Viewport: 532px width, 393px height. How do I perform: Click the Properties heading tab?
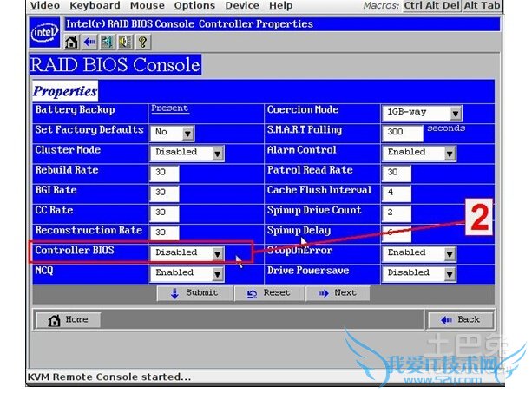[x=65, y=91]
